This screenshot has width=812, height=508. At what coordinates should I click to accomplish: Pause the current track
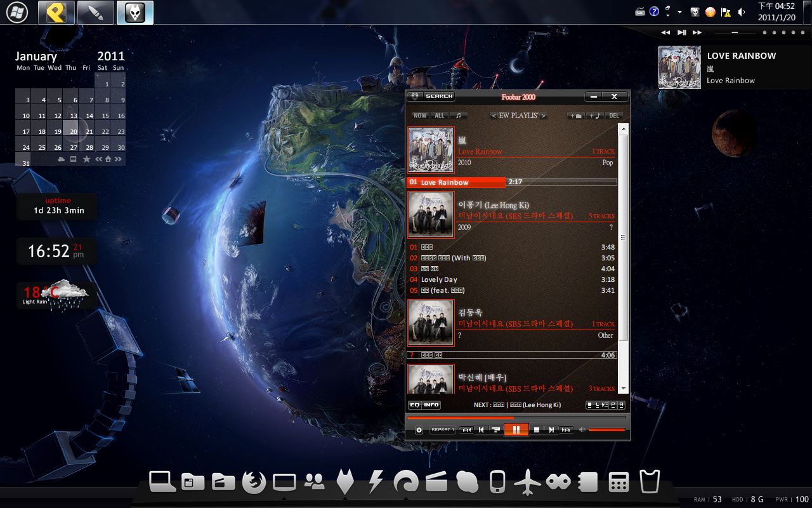click(516, 430)
